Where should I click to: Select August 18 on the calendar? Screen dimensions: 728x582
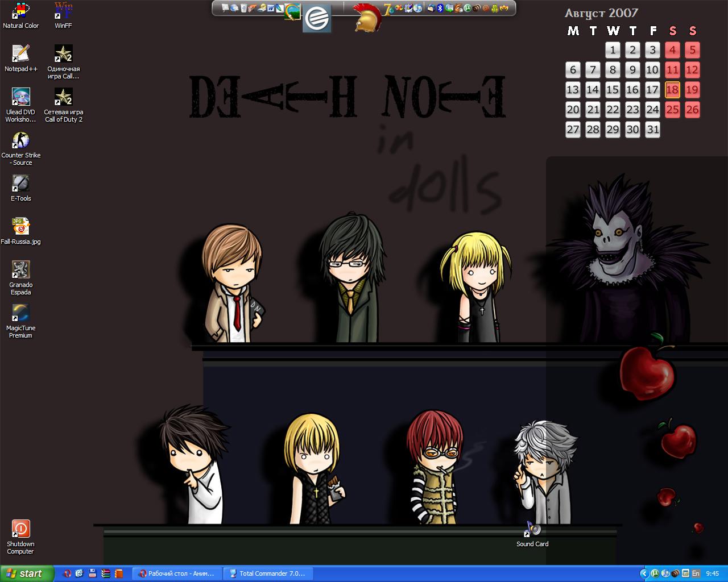(672, 89)
